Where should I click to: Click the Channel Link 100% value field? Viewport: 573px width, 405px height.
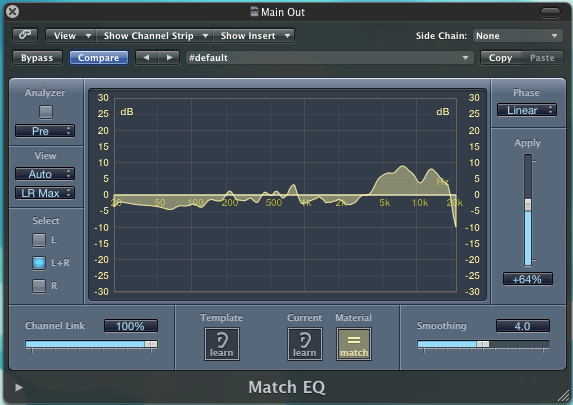[131, 326]
